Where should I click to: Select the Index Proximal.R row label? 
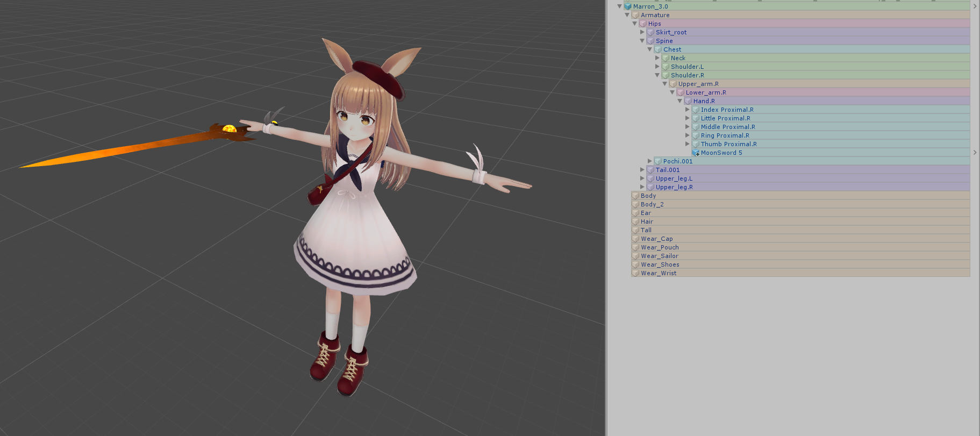pos(727,110)
